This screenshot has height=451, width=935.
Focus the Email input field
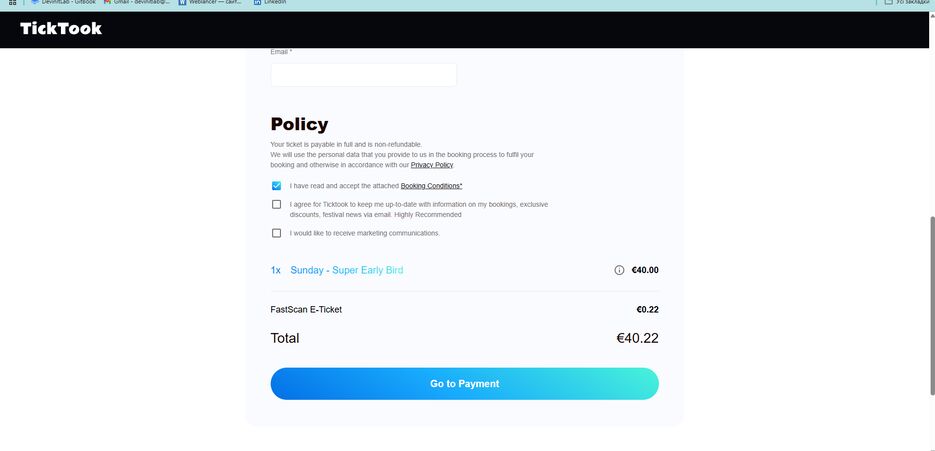coord(364,75)
